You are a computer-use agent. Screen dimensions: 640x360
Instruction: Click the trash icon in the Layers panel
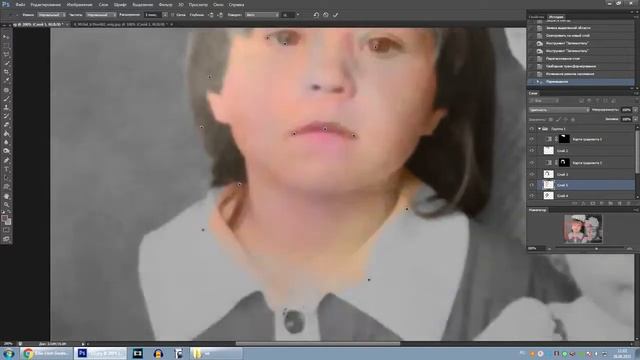[x=628, y=203]
